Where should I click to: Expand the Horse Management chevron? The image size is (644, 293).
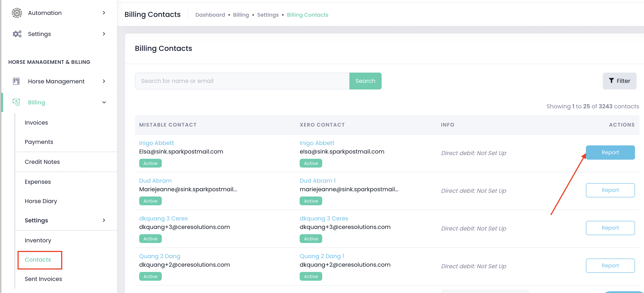(104, 81)
